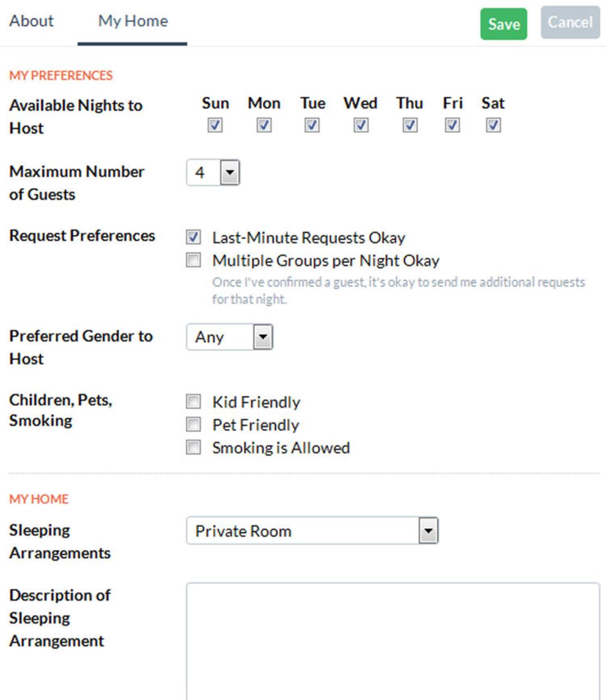This screenshot has height=700, width=606.
Task: Enable Pet Friendly checkbox
Action: click(x=194, y=424)
